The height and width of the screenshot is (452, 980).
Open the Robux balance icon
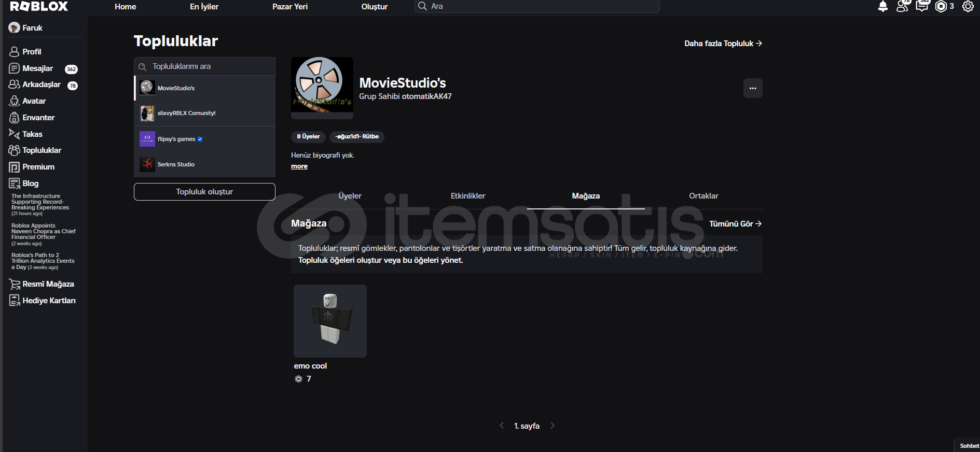(x=941, y=6)
